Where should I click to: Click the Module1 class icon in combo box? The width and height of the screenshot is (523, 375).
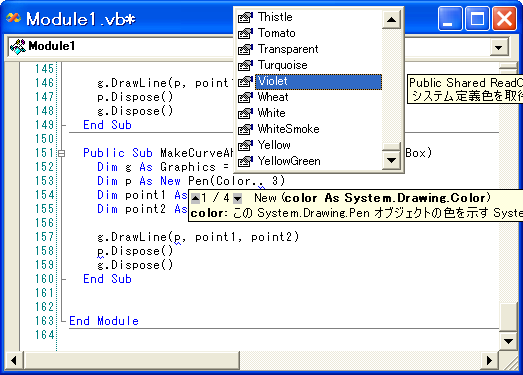18,47
